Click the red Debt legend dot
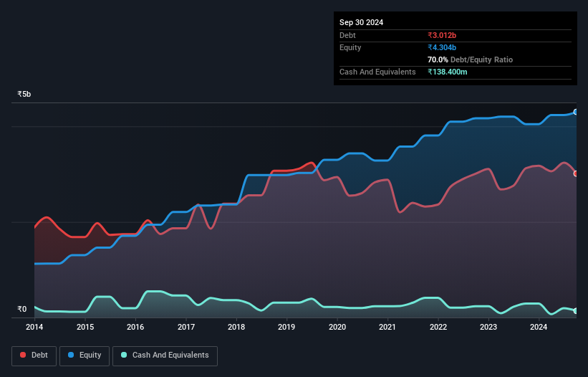Image resolution: width=588 pixels, height=377 pixels. (x=23, y=355)
